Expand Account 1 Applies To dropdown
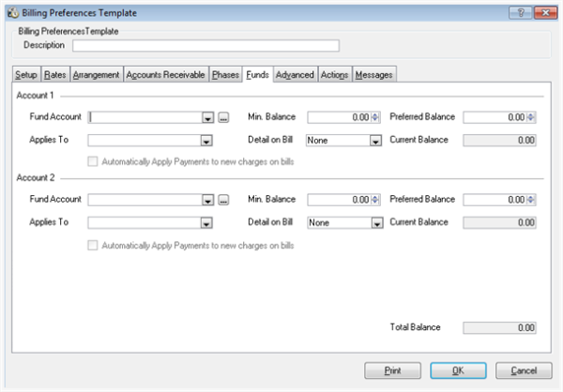The image size is (563, 392). (206, 141)
